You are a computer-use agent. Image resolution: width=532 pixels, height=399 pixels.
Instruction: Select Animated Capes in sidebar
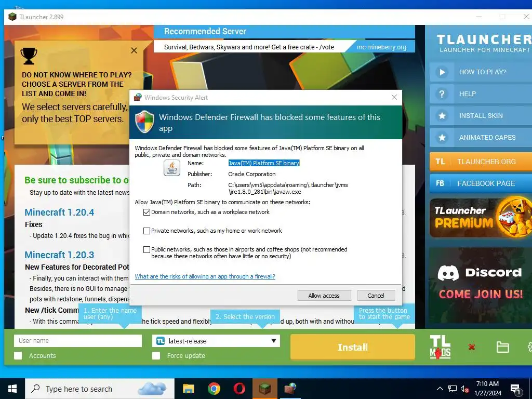481,137
